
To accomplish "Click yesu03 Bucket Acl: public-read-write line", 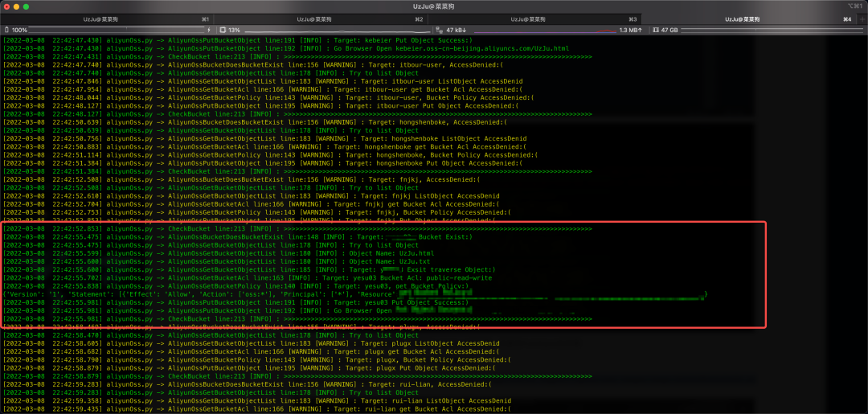I will 248,278.
